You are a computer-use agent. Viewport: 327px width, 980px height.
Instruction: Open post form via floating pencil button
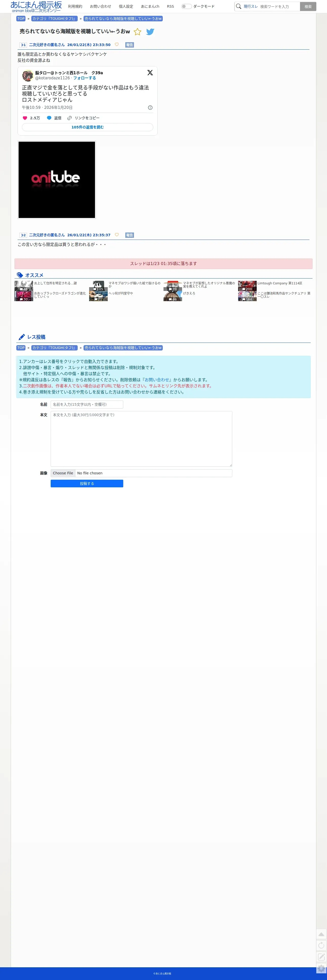coord(321,957)
